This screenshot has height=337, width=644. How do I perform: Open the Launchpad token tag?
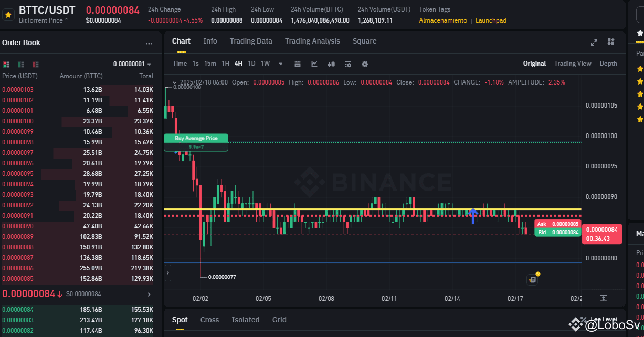[491, 20]
